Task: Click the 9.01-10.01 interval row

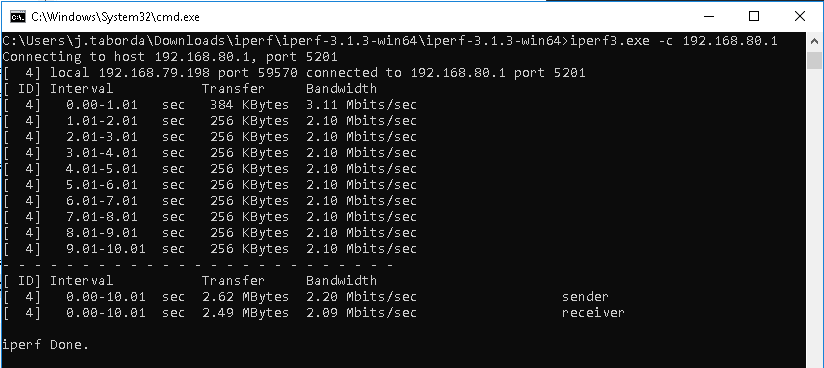Action: click(210, 249)
